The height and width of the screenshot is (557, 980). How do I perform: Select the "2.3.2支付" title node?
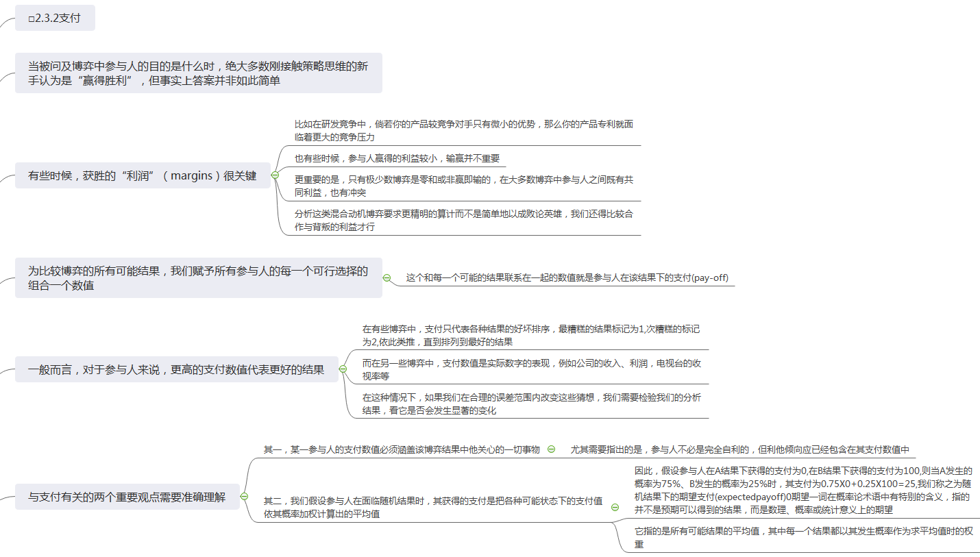[x=55, y=18]
